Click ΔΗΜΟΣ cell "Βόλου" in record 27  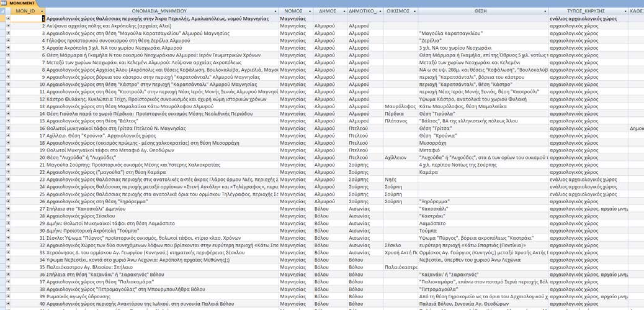coord(330,209)
